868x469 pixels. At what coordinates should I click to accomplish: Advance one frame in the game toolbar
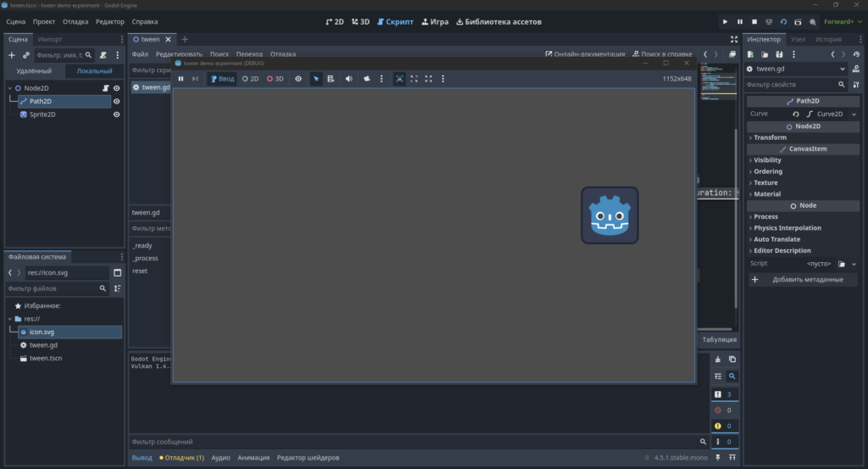pyautogui.click(x=195, y=79)
